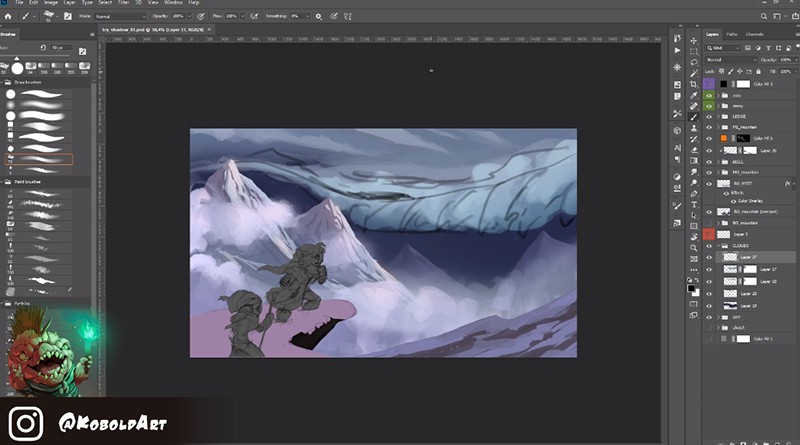Switch to the Channels tab

pyautogui.click(x=754, y=34)
